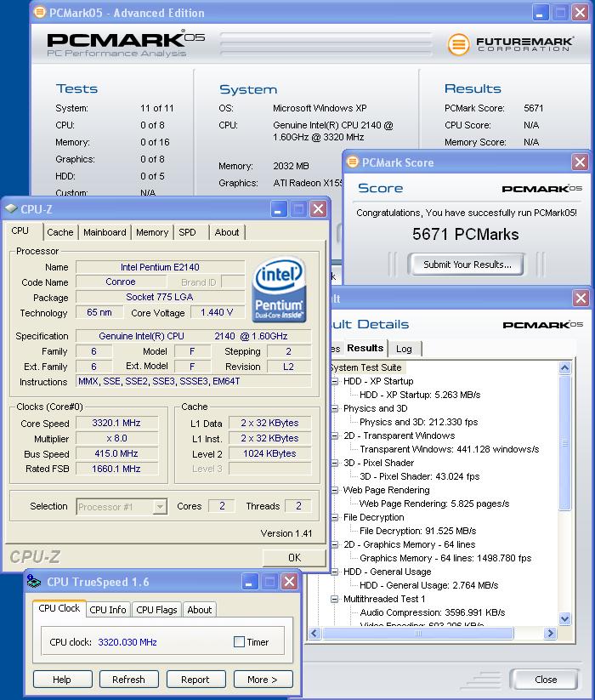595x700 pixels.
Task: Click OK in the CPU-Z window
Action: [x=294, y=558]
